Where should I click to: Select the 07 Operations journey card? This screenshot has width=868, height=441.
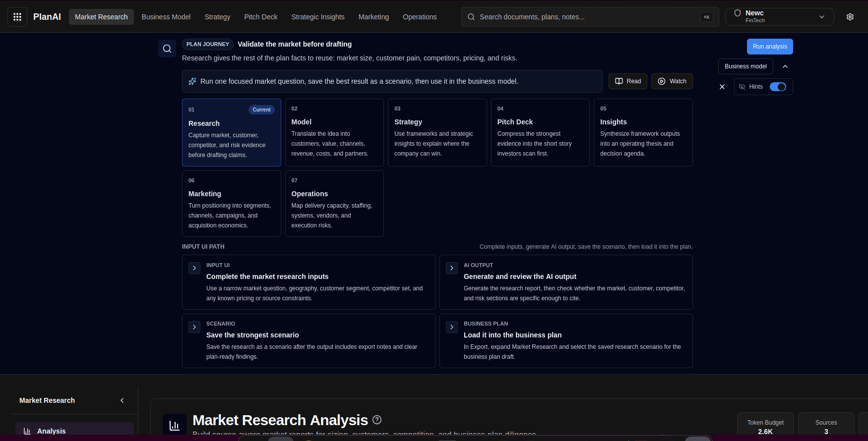334,204
